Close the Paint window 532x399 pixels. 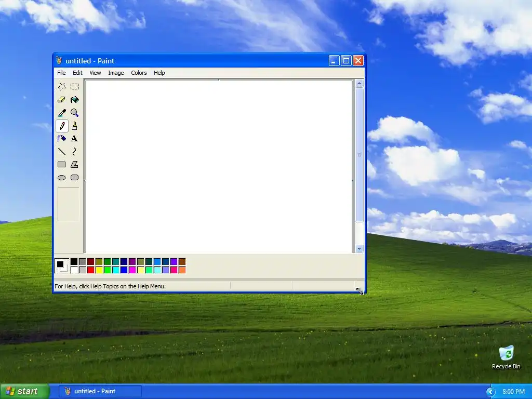click(x=358, y=61)
